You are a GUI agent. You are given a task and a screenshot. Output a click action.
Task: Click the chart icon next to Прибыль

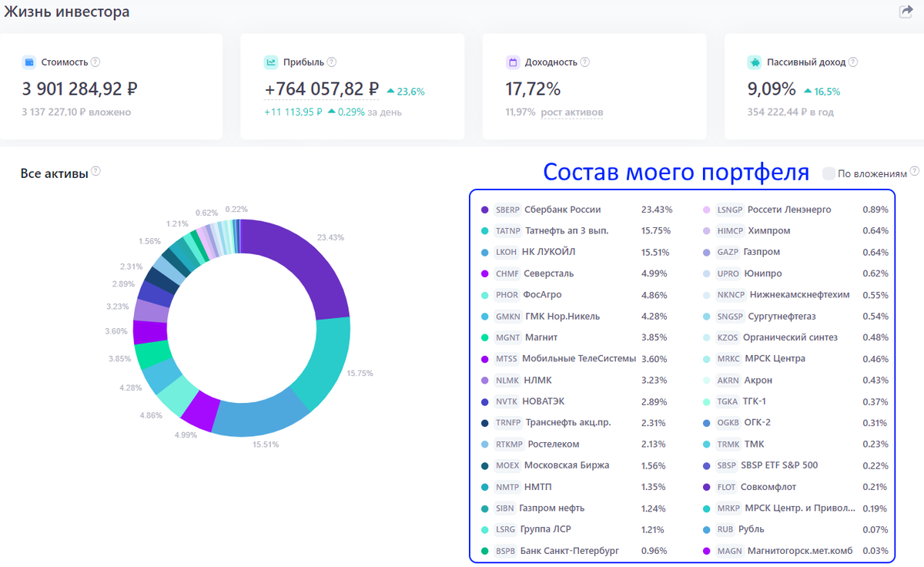[x=271, y=62]
